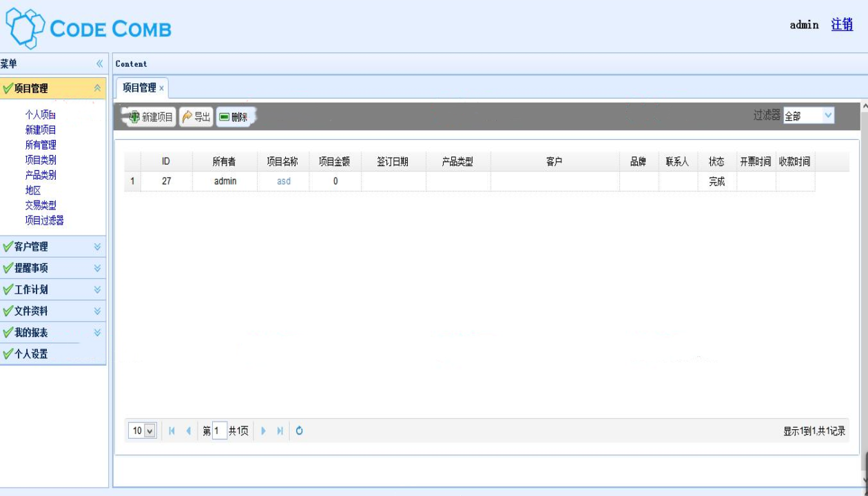Open the page size dropdown showing 10
Screen dimensions: 868x496
143,431
